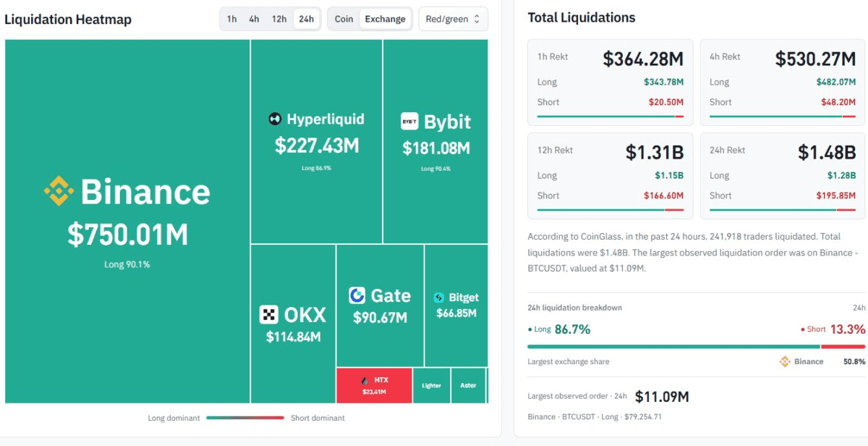Click the Binance icon beside largest exchange share
This screenshot has width=868, height=446.
tap(785, 362)
